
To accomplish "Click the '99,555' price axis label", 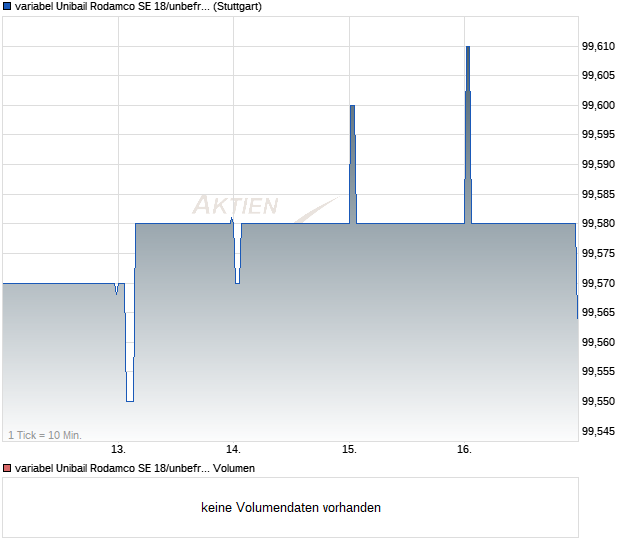I will point(598,371).
